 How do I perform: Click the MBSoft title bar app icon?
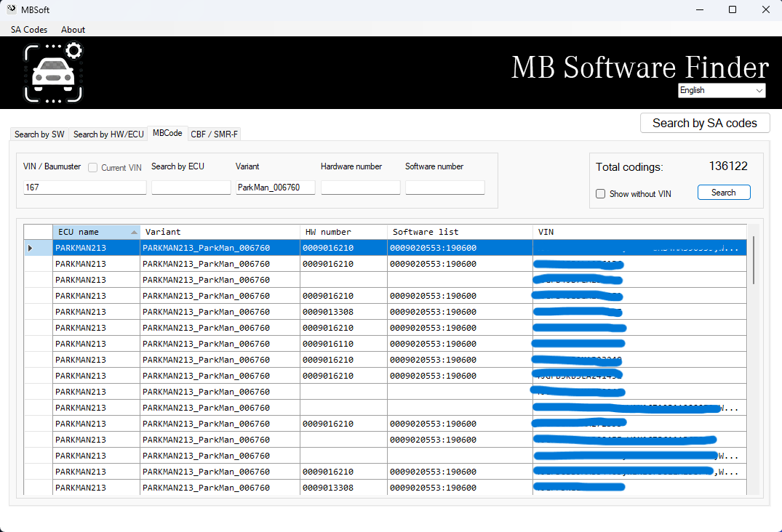(12, 9)
